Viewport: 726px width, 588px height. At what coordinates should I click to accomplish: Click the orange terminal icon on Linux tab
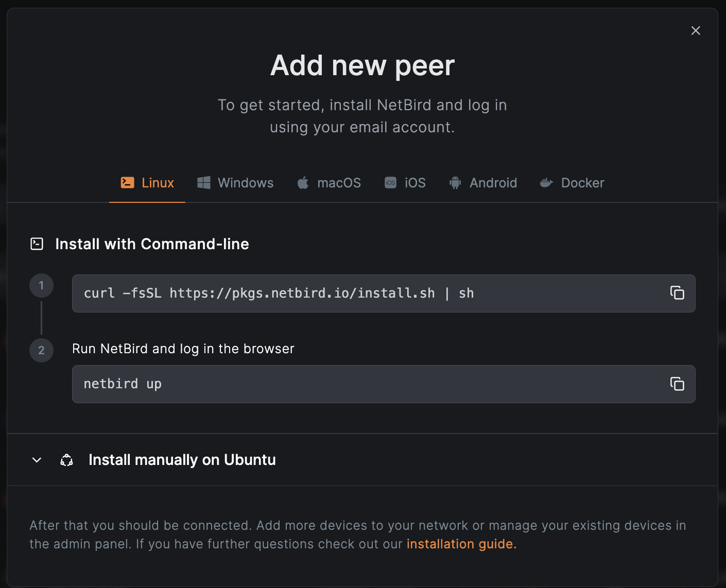pyautogui.click(x=127, y=183)
